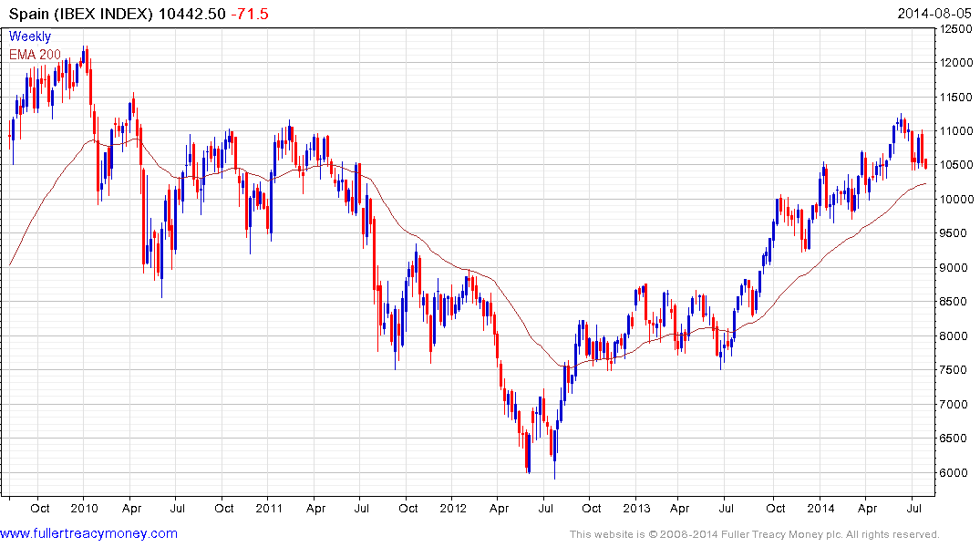Click the 10500 price axis label
980x547 pixels.
pyautogui.click(x=957, y=165)
